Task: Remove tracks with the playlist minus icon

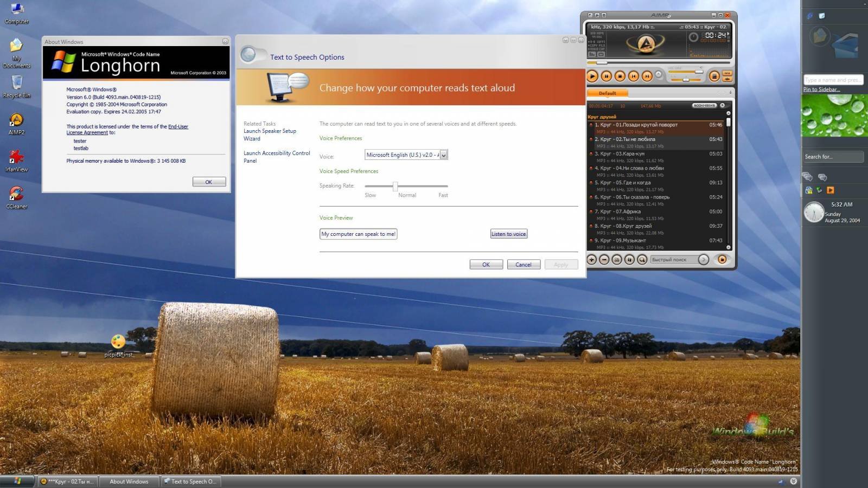Action: [x=604, y=260]
